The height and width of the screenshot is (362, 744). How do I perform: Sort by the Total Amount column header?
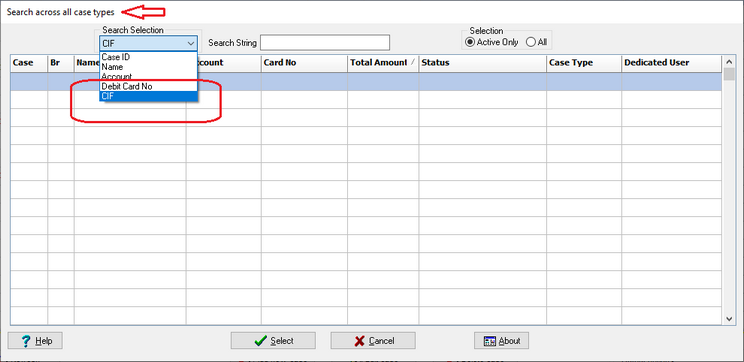point(383,63)
